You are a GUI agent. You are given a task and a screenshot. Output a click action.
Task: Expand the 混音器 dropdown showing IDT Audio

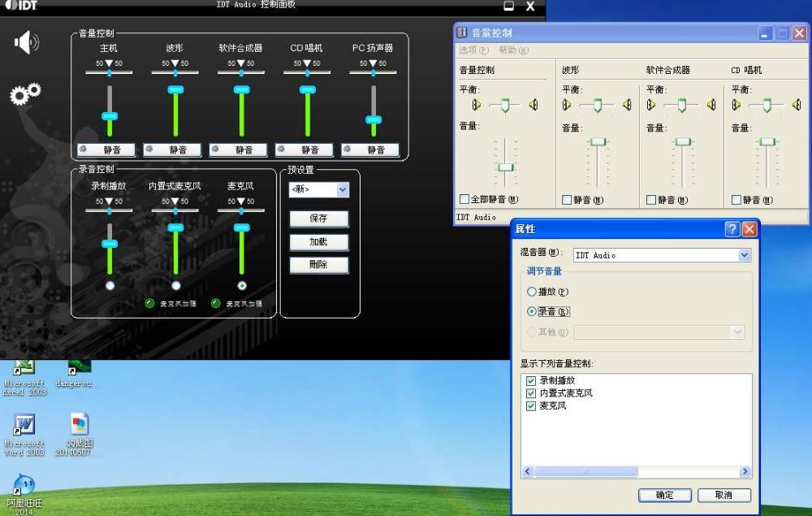744,255
